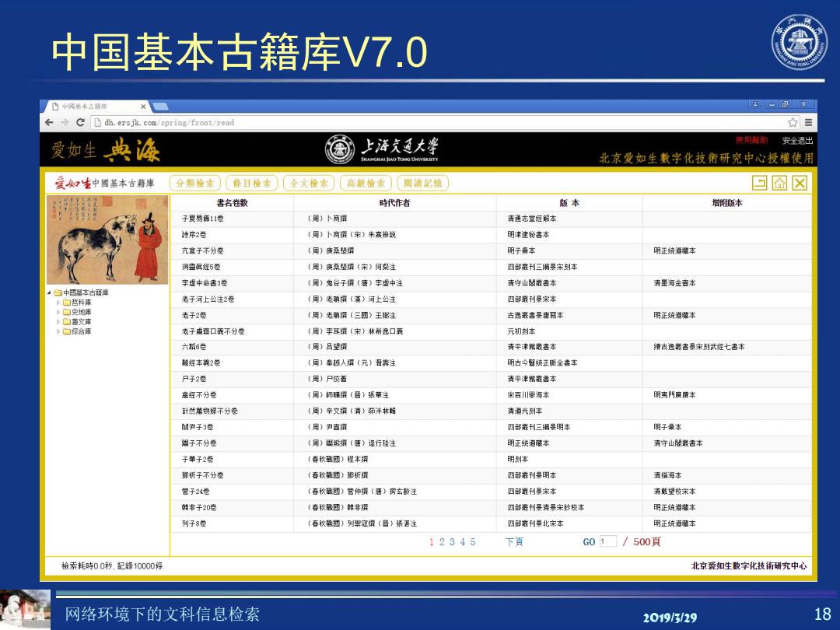The height and width of the screenshot is (630, 840).
Task: Open the 高級檢索 tab
Action: tap(366, 184)
